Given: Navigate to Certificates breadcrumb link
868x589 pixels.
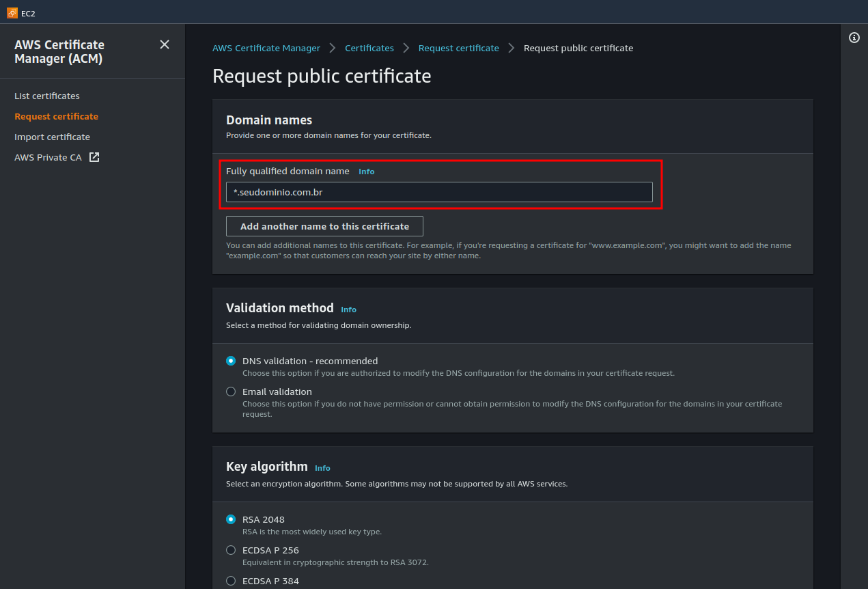Looking at the screenshot, I should pyautogui.click(x=369, y=48).
